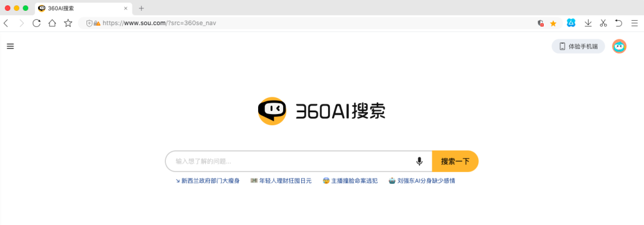Open the downloads arrow icon
The image size is (644, 225).
click(x=588, y=23)
